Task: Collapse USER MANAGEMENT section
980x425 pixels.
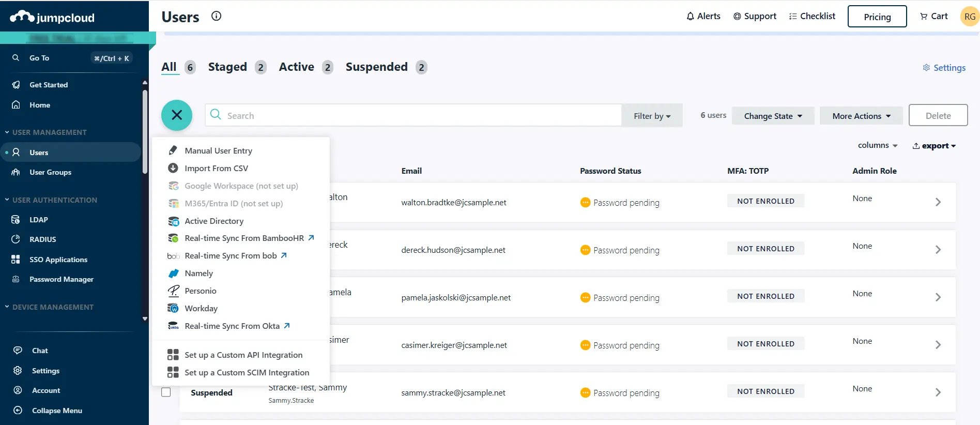Action: (45, 132)
